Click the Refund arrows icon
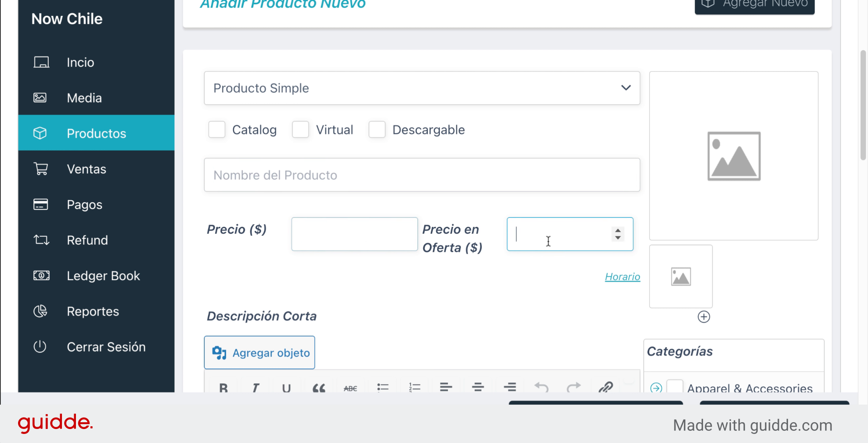The width and height of the screenshot is (868, 443). click(x=41, y=240)
